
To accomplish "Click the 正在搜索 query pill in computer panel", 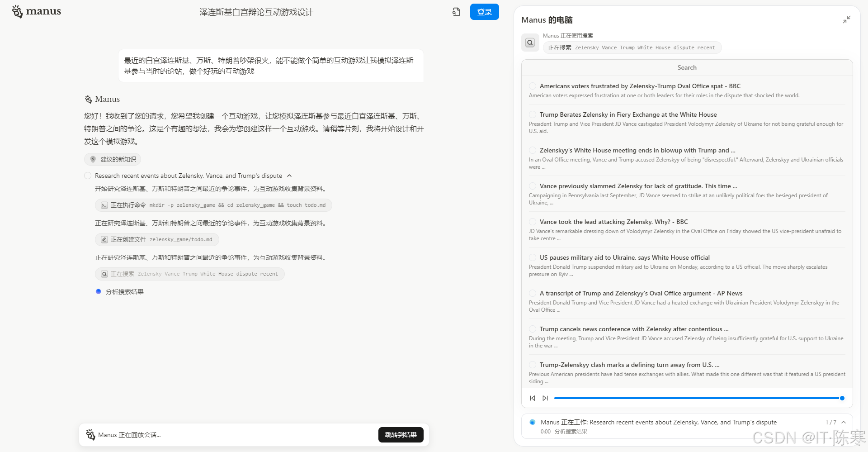I will point(632,48).
